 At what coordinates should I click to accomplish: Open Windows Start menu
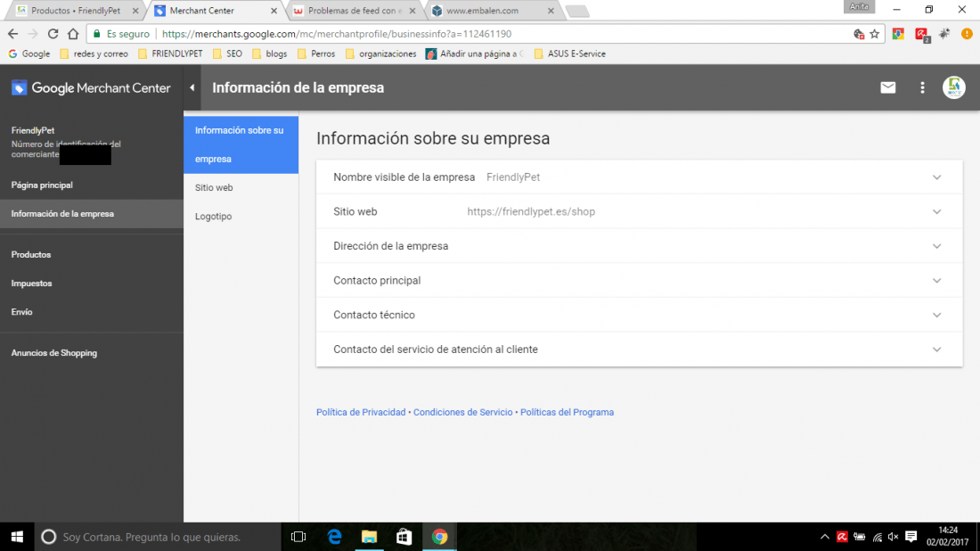point(17,537)
